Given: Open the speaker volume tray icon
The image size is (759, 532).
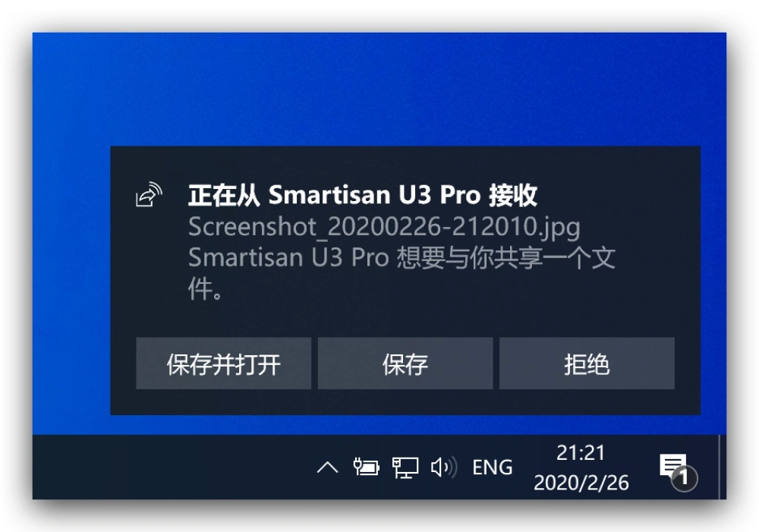Looking at the screenshot, I should click(444, 467).
